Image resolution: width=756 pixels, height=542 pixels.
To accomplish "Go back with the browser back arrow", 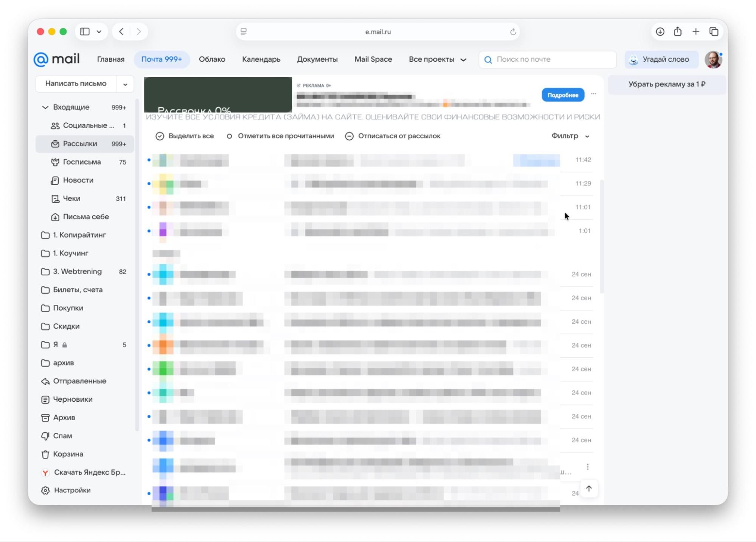I will coord(121,31).
